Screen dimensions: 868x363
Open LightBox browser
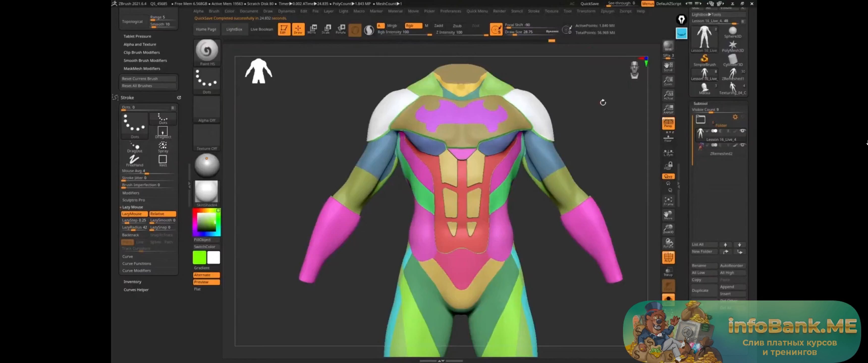pos(234,29)
